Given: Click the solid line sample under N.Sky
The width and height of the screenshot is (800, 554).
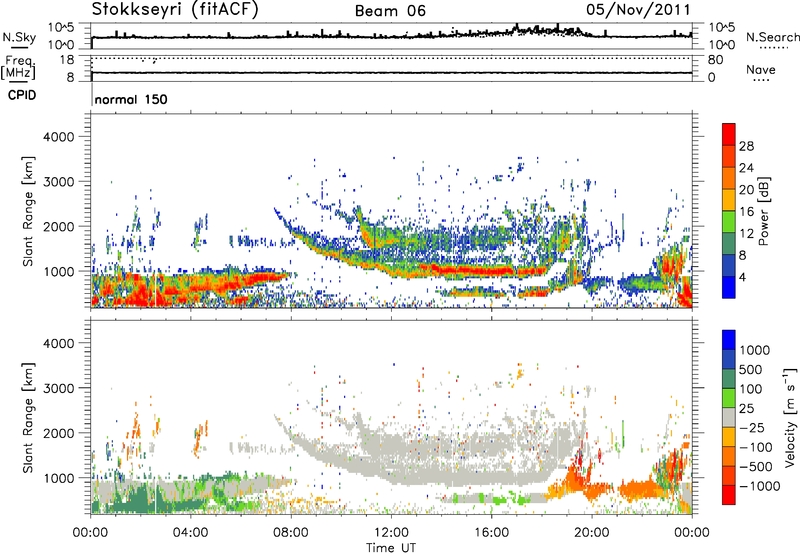Looking at the screenshot, I should point(19,47).
